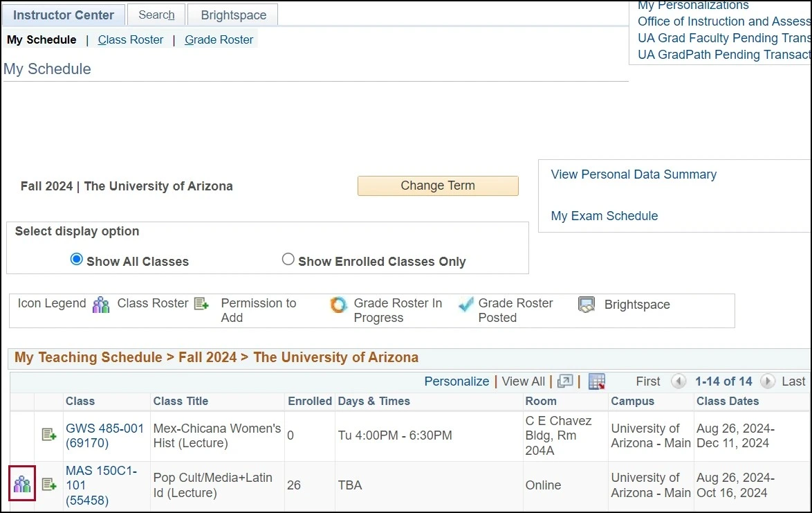812x513 pixels.
Task: Click Grade Roster In Progress legend icon
Action: pos(339,305)
